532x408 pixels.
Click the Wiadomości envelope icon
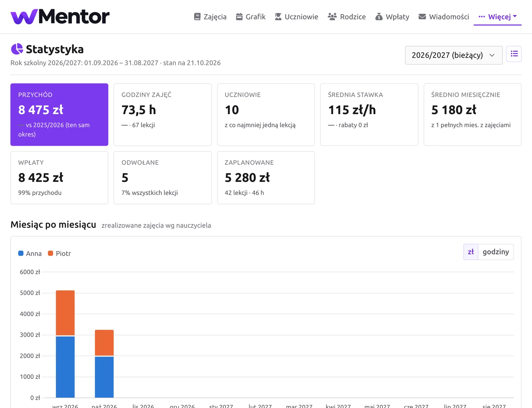click(422, 17)
